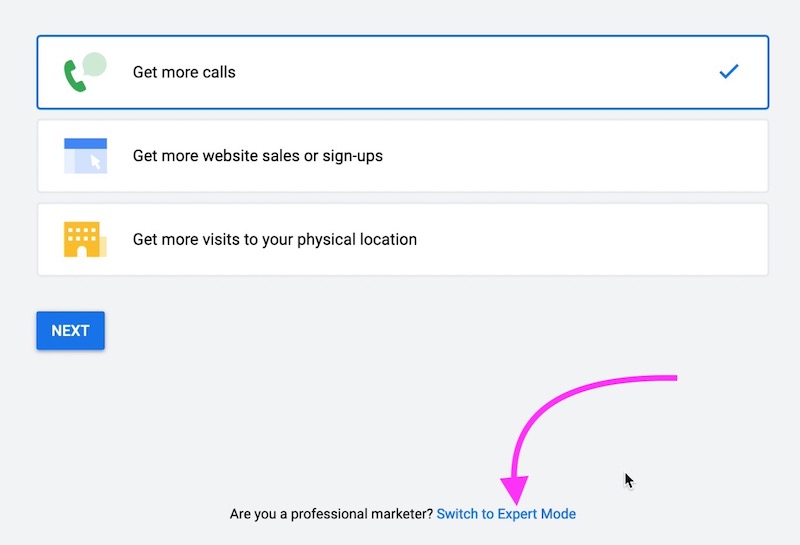Click "Are you a professional marketer?" text

(331, 514)
